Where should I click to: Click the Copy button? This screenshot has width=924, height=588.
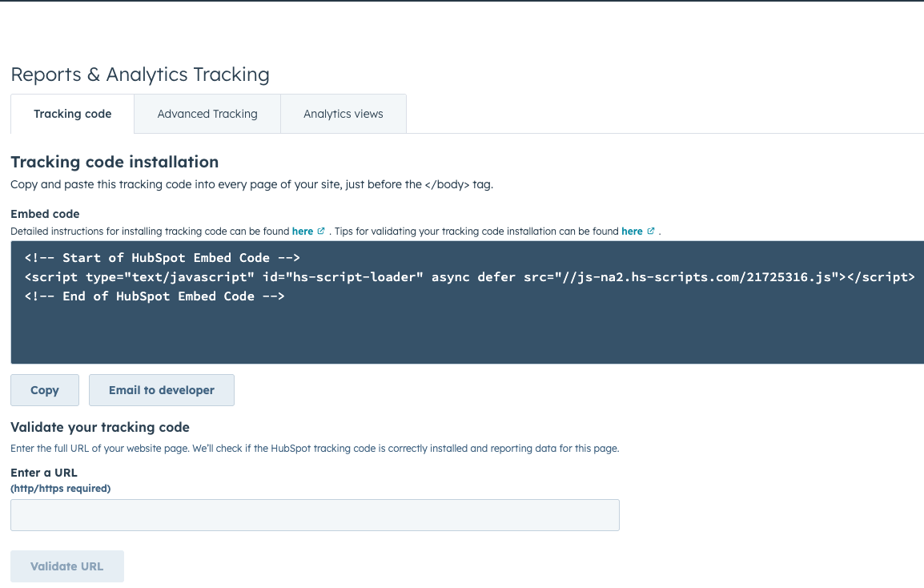pos(45,390)
